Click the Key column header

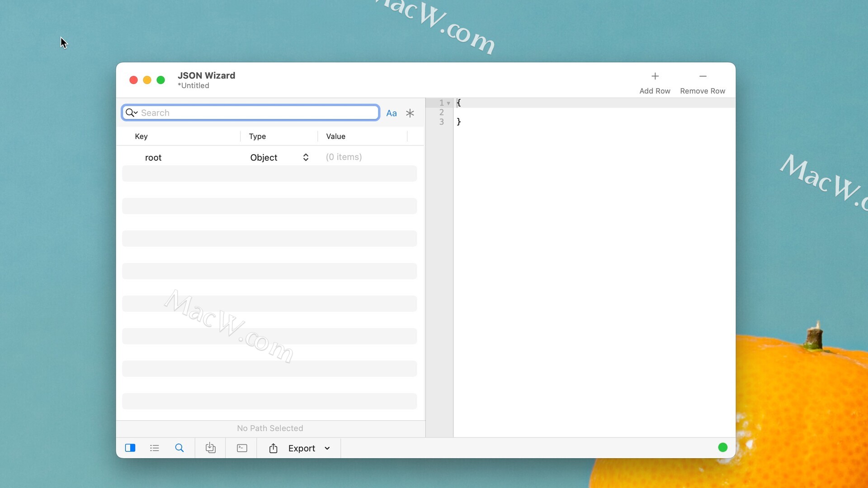coord(141,136)
